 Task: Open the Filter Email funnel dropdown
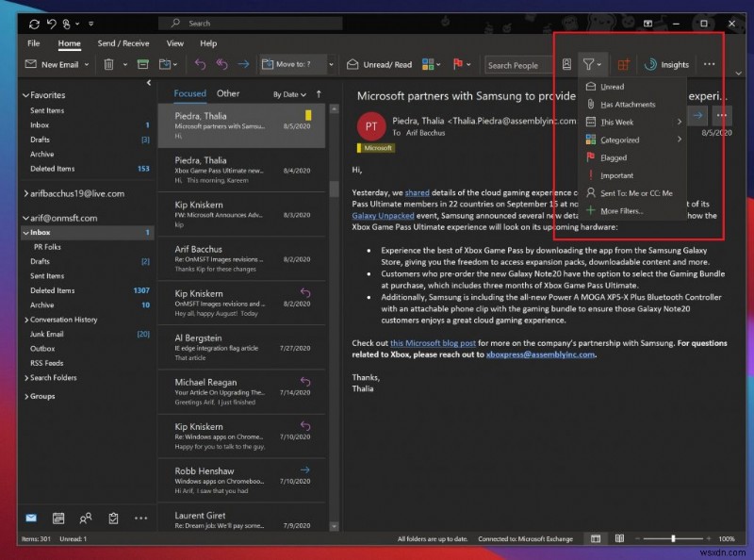tap(591, 65)
